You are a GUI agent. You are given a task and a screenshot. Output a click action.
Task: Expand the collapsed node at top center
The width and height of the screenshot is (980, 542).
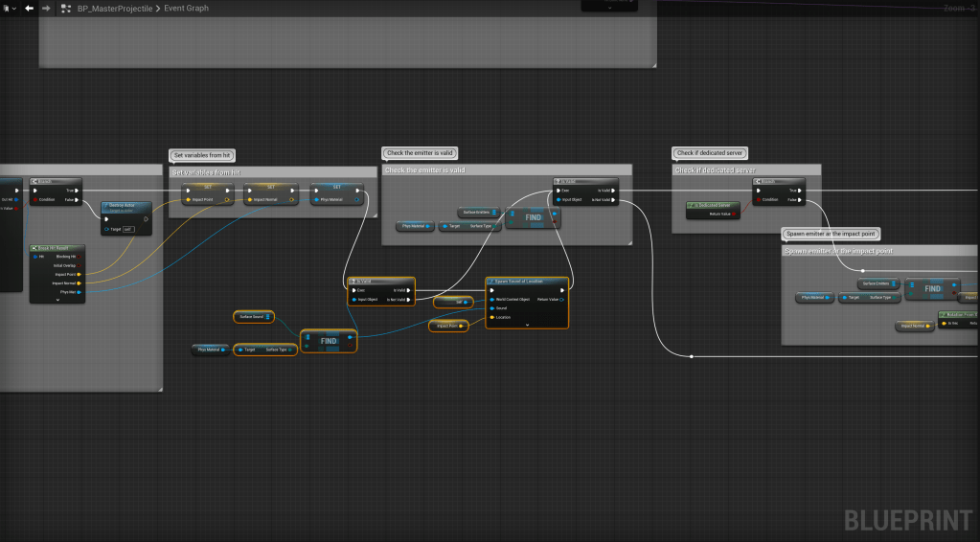coord(609,7)
